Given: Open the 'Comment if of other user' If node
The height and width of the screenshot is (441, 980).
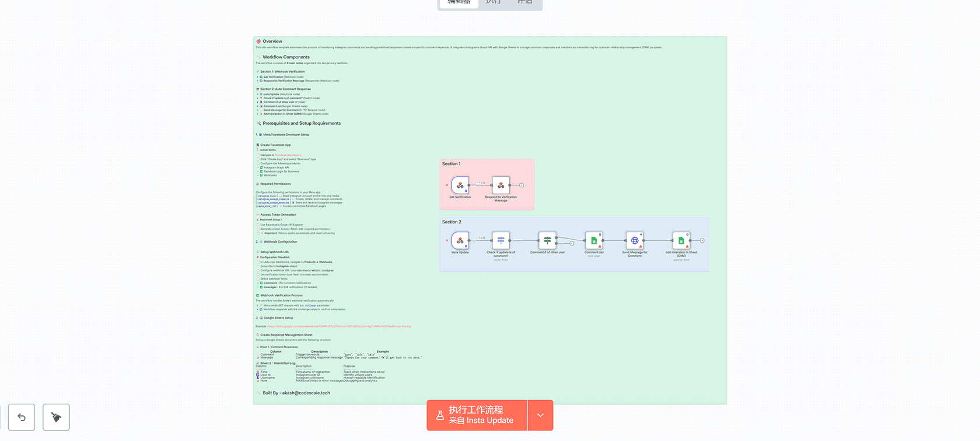Looking at the screenshot, I should 547,240.
